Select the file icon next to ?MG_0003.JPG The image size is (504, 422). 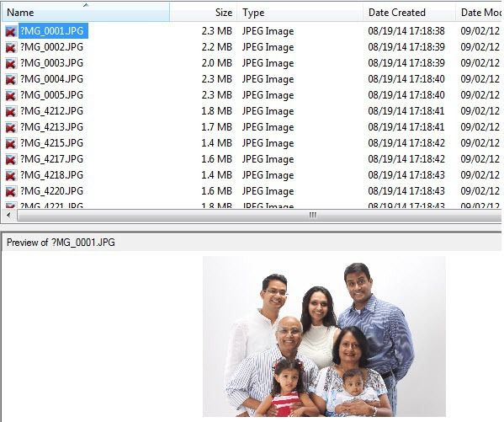(11, 63)
